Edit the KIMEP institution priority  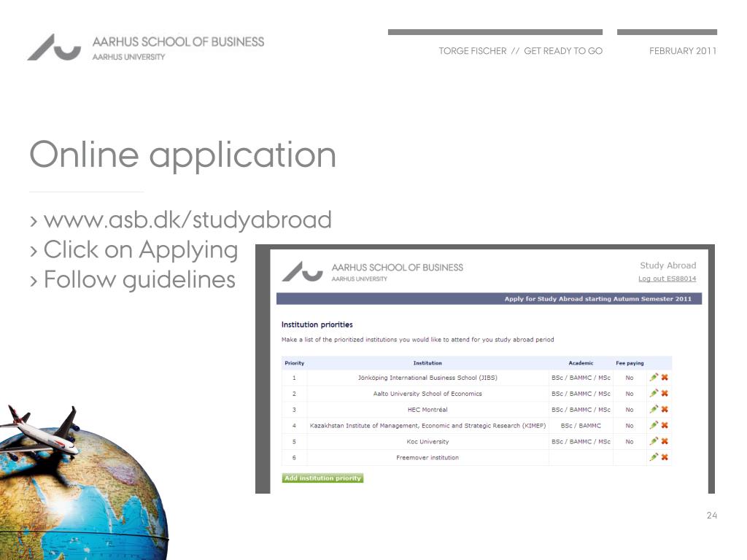pyautogui.click(x=654, y=425)
